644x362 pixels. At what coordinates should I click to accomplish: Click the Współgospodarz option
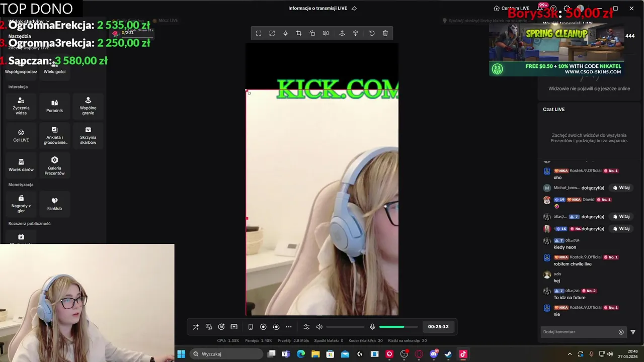point(21,68)
